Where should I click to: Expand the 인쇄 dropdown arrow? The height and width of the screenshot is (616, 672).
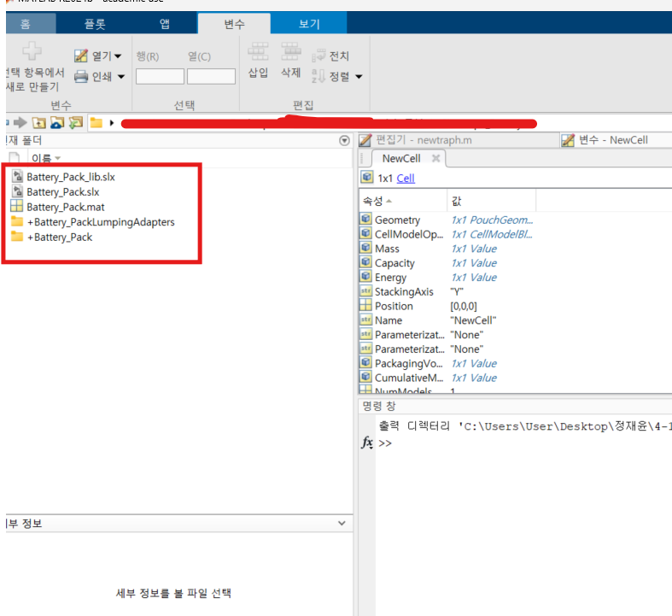click(121, 77)
